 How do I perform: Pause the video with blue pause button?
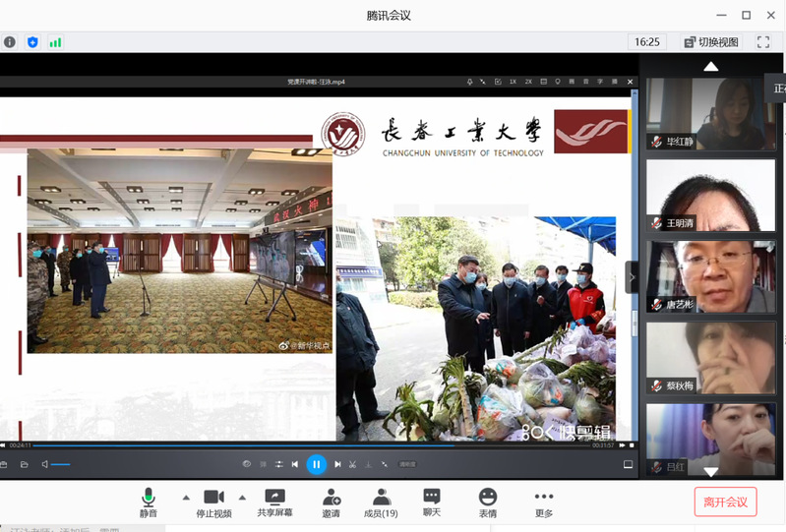pyautogui.click(x=316, y=464)
